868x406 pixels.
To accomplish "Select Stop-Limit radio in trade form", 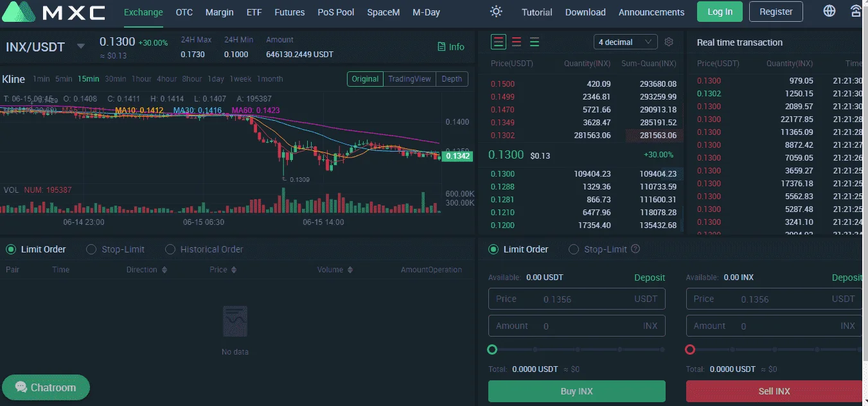I will click(574, 249).
